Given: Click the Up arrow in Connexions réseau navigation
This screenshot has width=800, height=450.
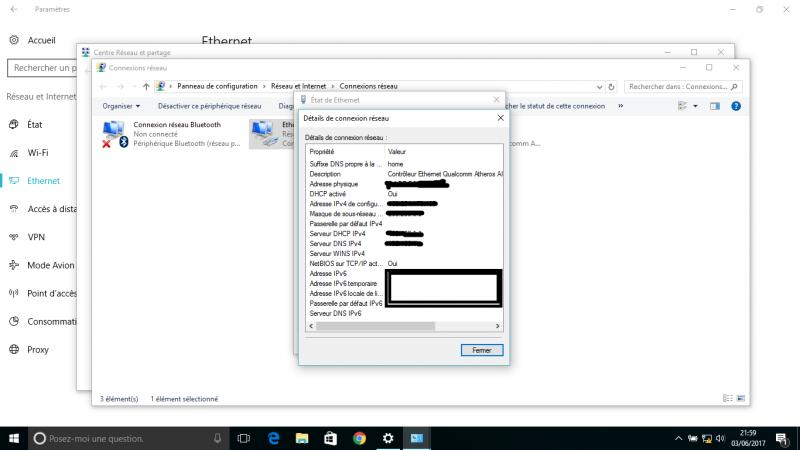Looking at the screenshot, I should click(x=146, y=87).
